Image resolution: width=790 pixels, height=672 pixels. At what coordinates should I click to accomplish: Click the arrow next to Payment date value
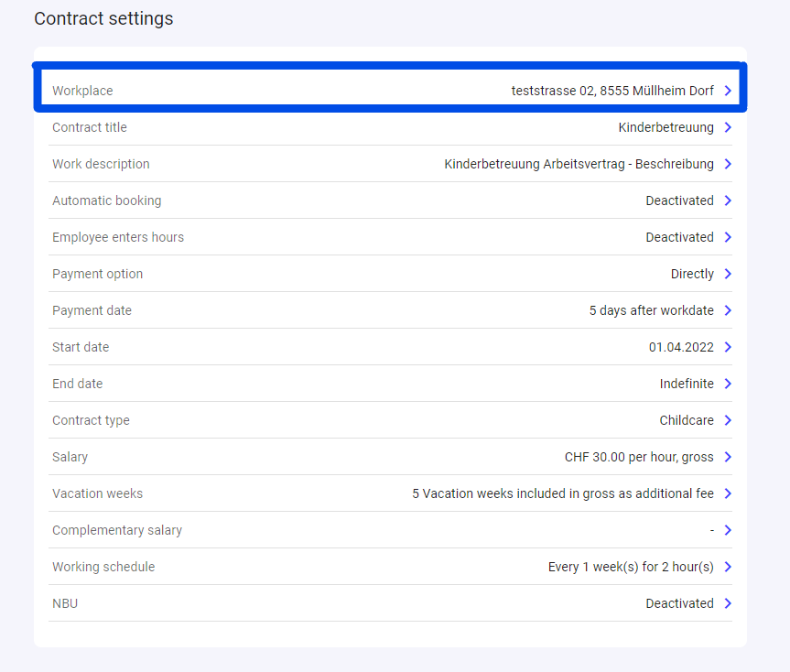[x=728, y=310]
